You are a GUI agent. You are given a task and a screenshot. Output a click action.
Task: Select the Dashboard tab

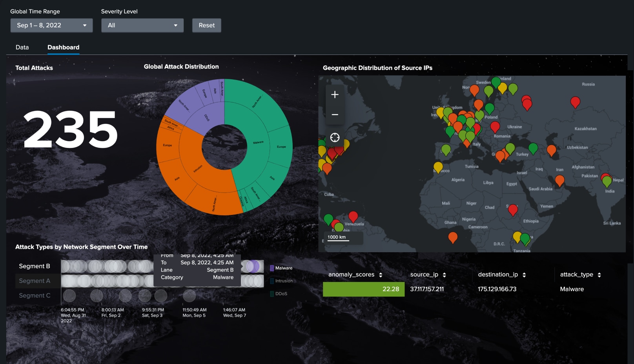[x=63, y=47]
